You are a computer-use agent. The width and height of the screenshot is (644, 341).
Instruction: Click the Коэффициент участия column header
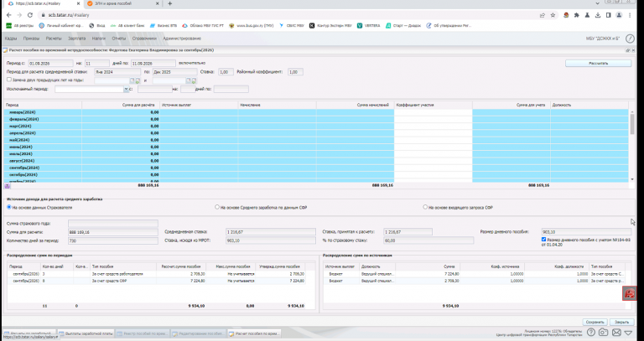tap(433, 105)
